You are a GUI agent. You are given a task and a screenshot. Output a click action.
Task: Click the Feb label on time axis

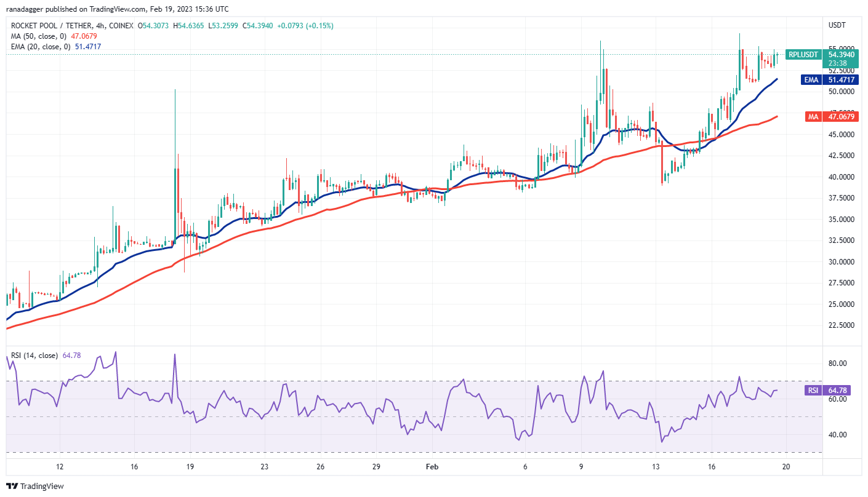pos(433,467)
